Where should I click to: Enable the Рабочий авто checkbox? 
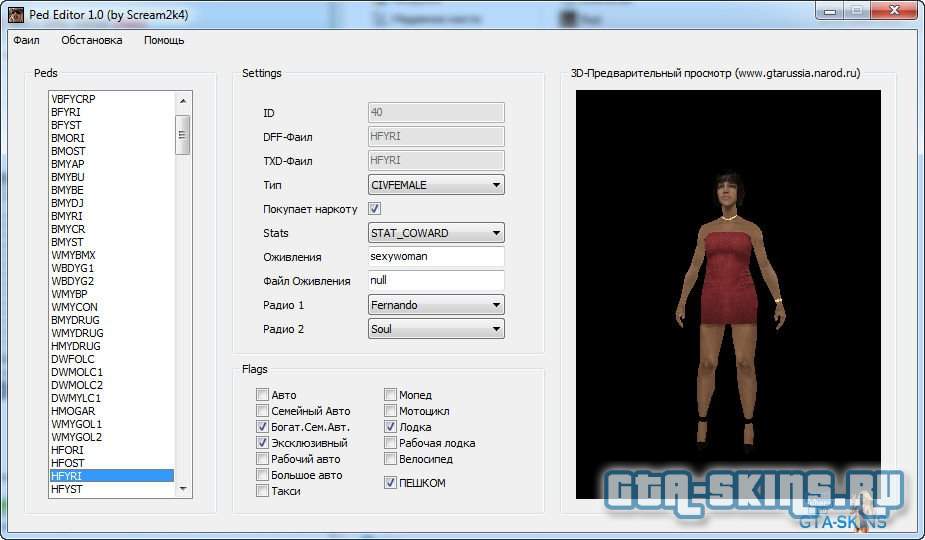point(263,458)
